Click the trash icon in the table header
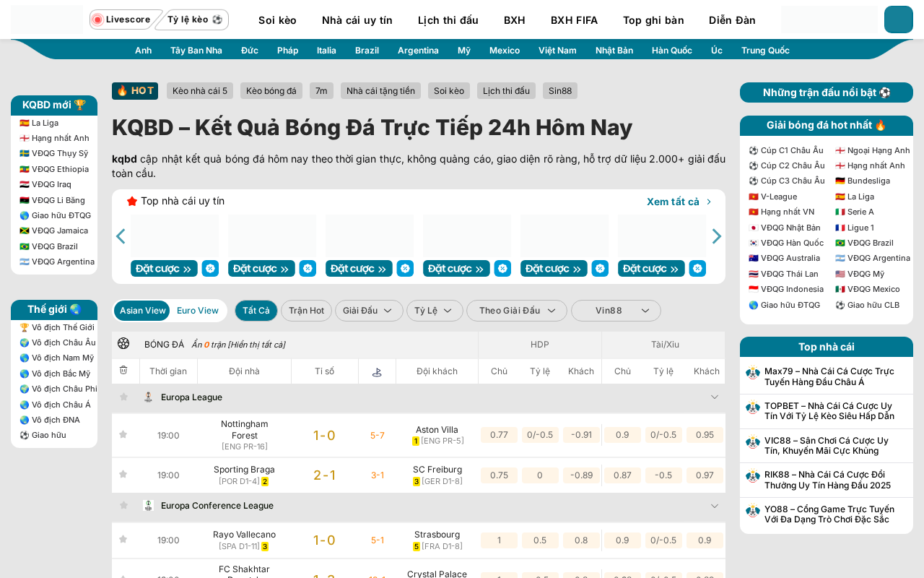The width and height of the screenshot is (924, 578). [x=123, y=370]
